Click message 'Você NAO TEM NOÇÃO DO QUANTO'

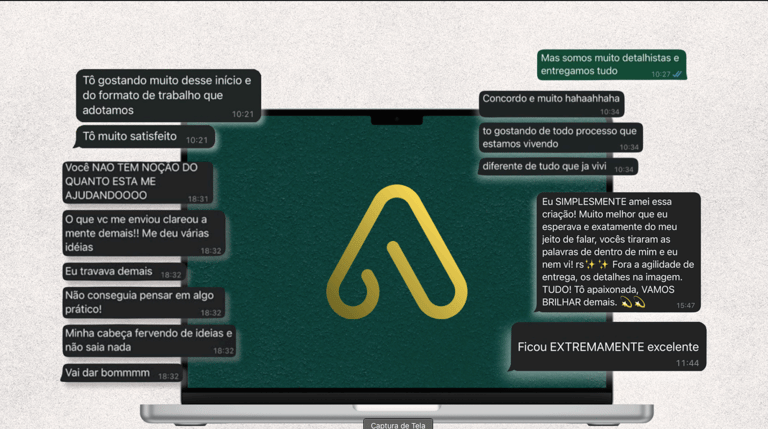point(138,182)
